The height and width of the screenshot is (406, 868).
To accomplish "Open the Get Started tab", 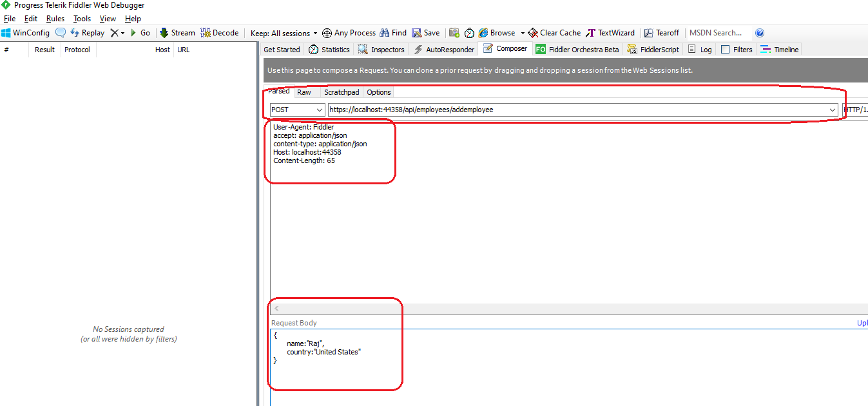I will pyautogui.click(x=282, y=50).
